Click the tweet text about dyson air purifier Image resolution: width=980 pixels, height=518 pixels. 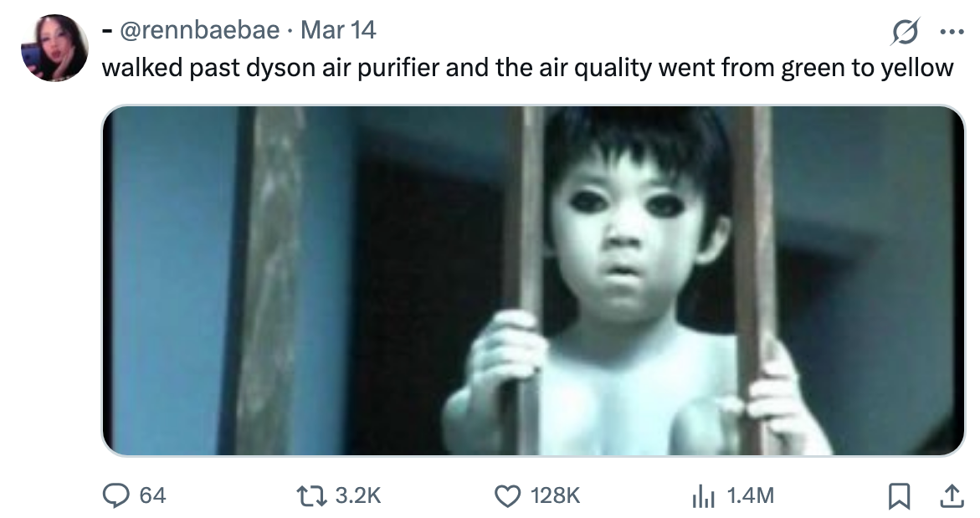tap(527, 68)
